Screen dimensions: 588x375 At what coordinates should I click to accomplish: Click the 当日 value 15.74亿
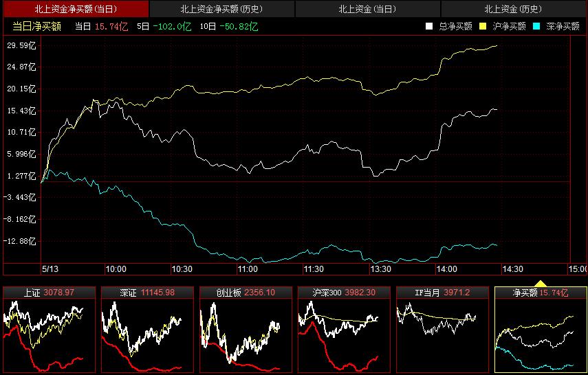111,26
